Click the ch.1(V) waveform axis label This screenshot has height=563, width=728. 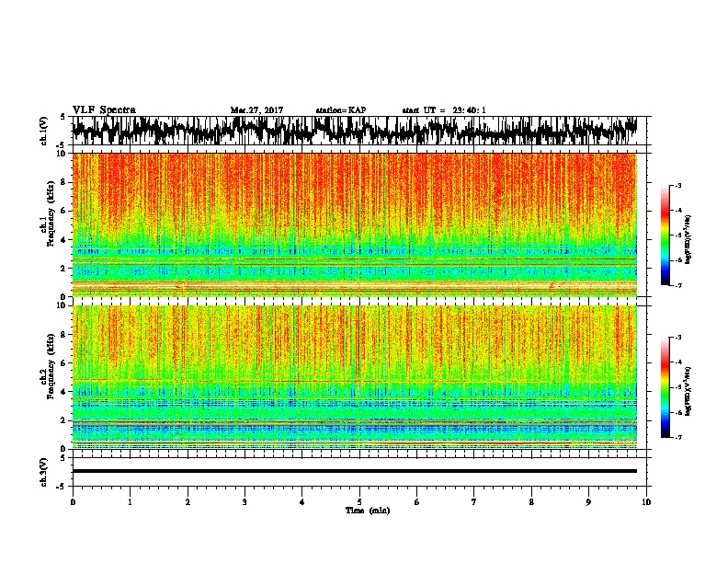(44, 131)
